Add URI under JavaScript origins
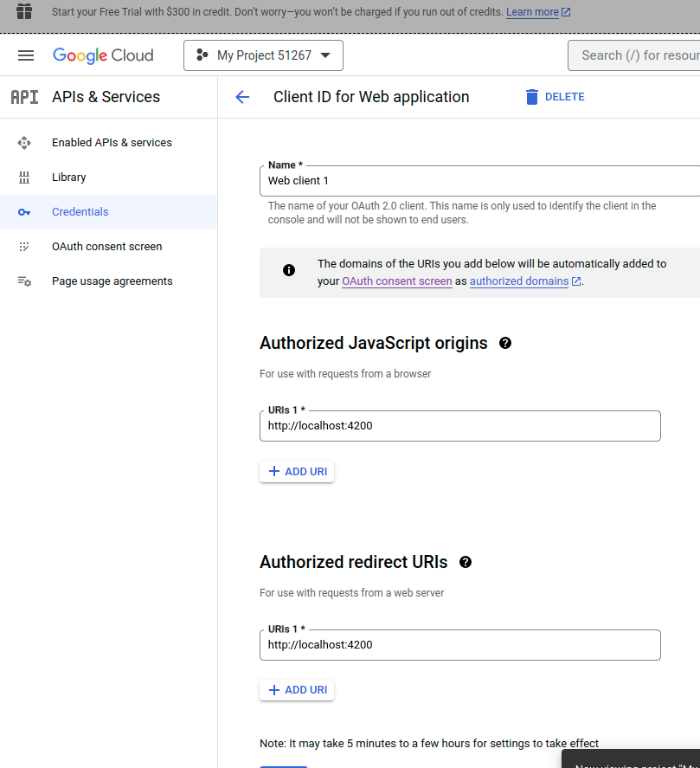 coord(297,472)
